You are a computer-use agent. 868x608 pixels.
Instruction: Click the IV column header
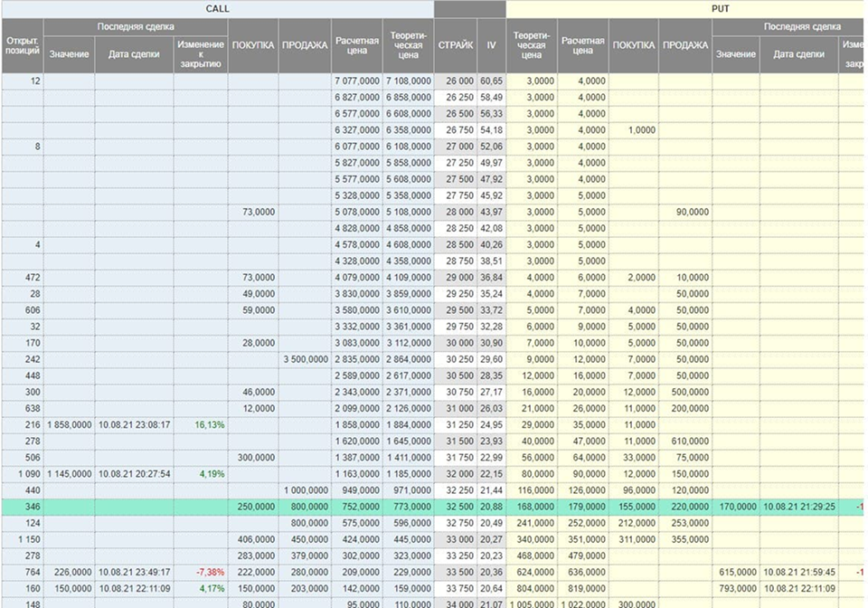(x=491, y=45)
